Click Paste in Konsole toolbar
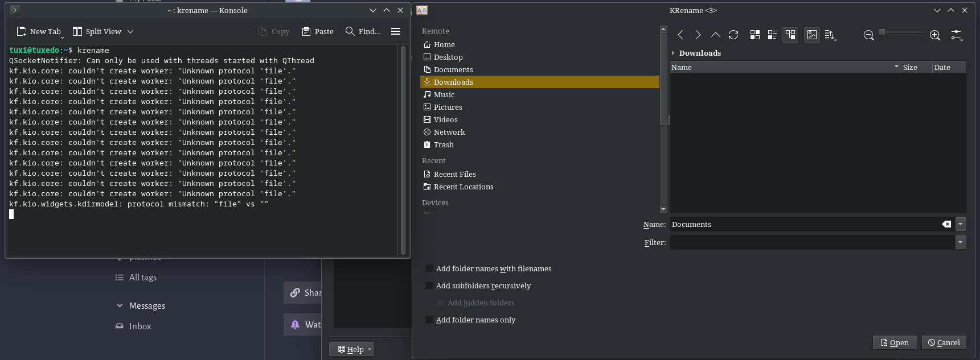The height and width of the screenshot is (360, 980). (x=318, y=31)
